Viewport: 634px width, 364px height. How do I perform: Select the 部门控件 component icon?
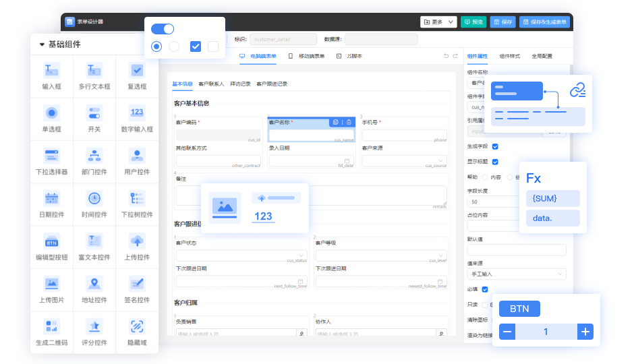click(x=94, y=156)
